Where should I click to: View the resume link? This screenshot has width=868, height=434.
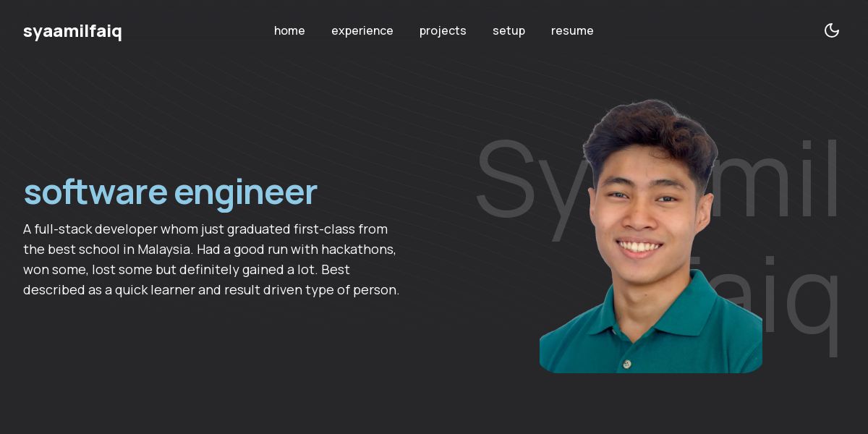(572, 30)
